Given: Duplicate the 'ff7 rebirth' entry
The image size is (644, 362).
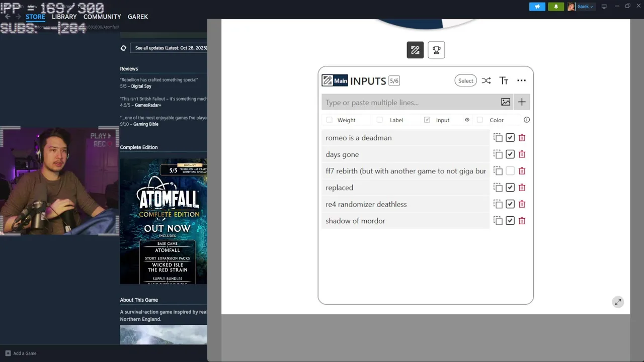Looking at the screenshot, I should coord(498,170).
